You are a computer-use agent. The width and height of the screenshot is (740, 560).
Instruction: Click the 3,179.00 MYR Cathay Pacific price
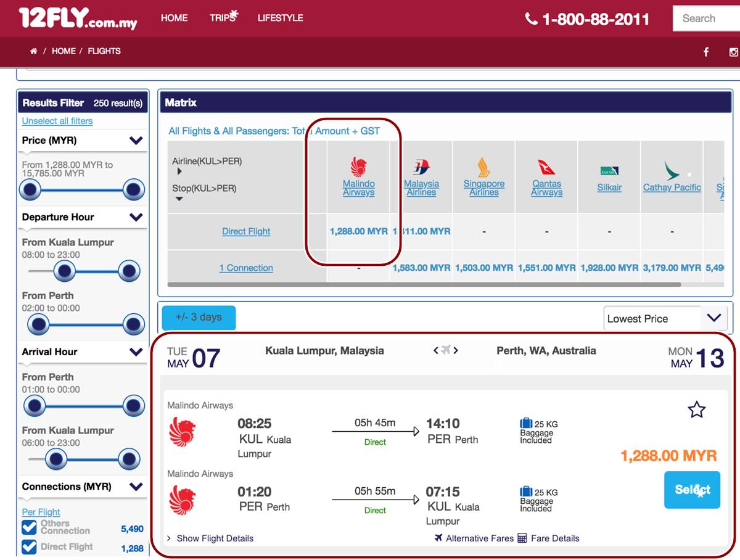(672, 268)
